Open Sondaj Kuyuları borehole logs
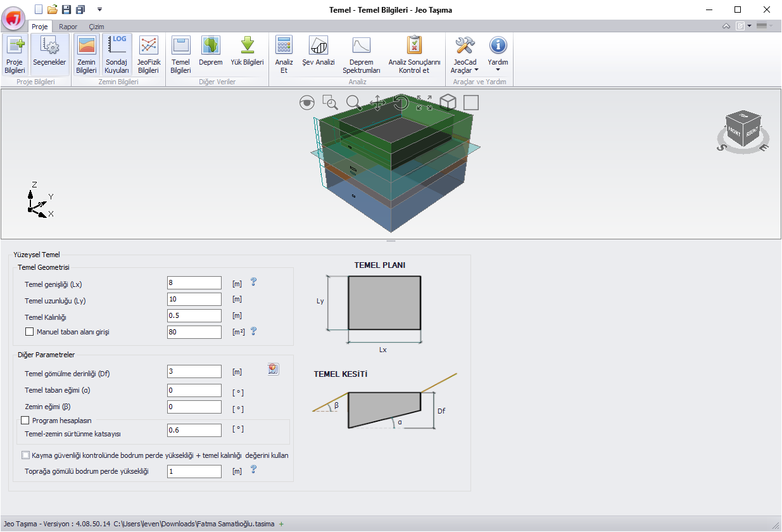The image size is (782, 532). click(x=117, y=55)
